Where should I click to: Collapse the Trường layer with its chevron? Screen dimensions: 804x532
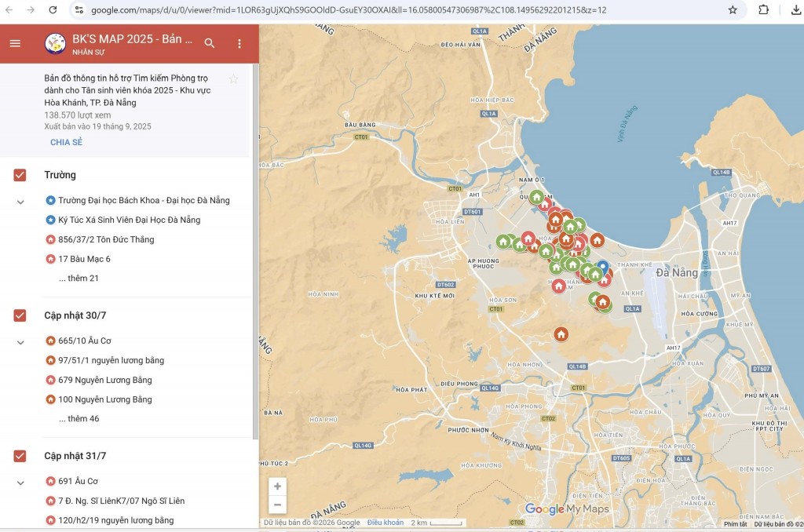coord(20,200)
